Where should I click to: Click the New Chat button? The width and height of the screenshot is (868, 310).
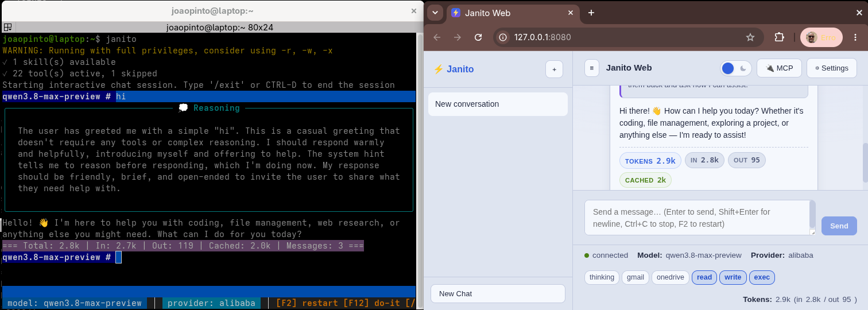(498, 293)
